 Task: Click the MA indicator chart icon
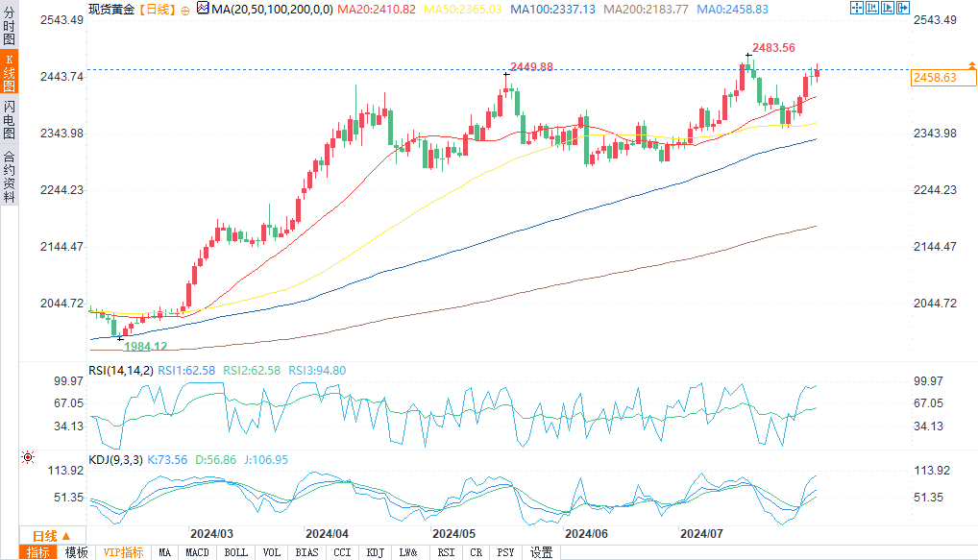202,8
